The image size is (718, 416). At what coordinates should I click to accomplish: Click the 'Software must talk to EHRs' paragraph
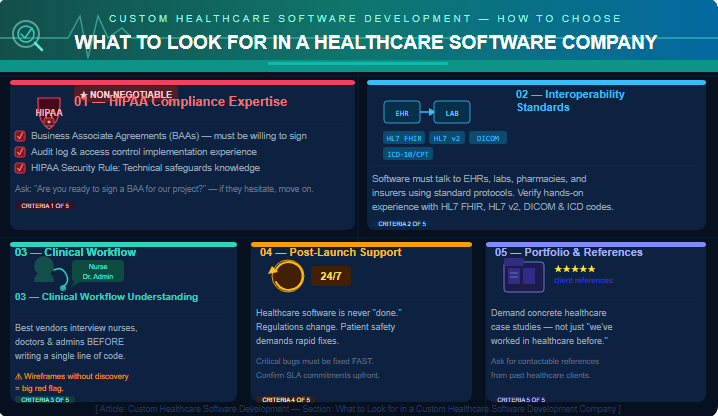pyautogui.click(x=493, y=193)
